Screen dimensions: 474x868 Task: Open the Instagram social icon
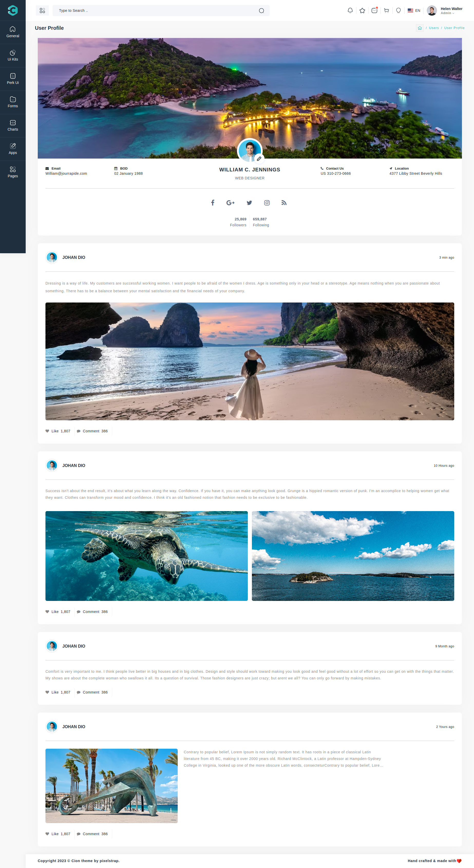[267, 202]
